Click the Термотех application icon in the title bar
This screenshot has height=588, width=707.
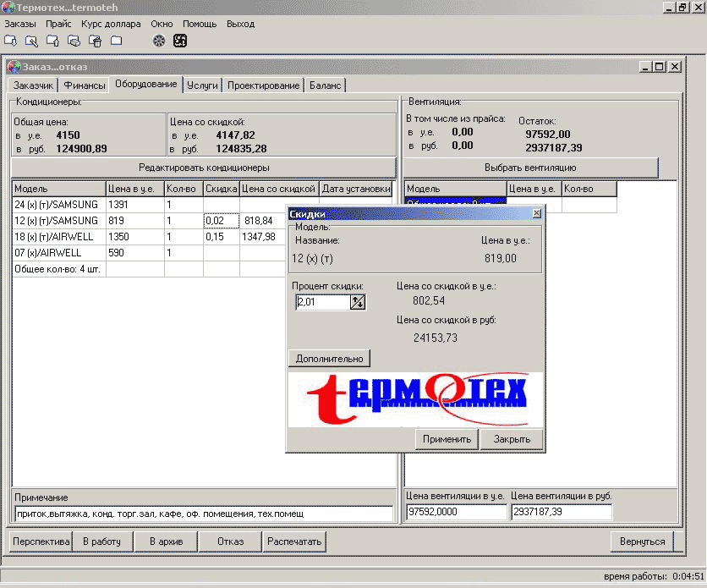pos(8,8)
